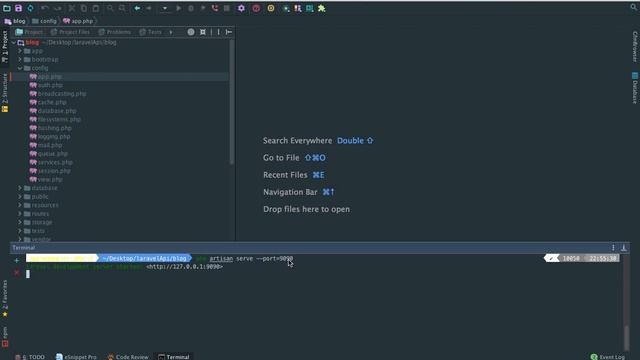Click the Synchronize refresh toolbar icon
Viewport: 640px width, 360px height.
coord(30,8)
